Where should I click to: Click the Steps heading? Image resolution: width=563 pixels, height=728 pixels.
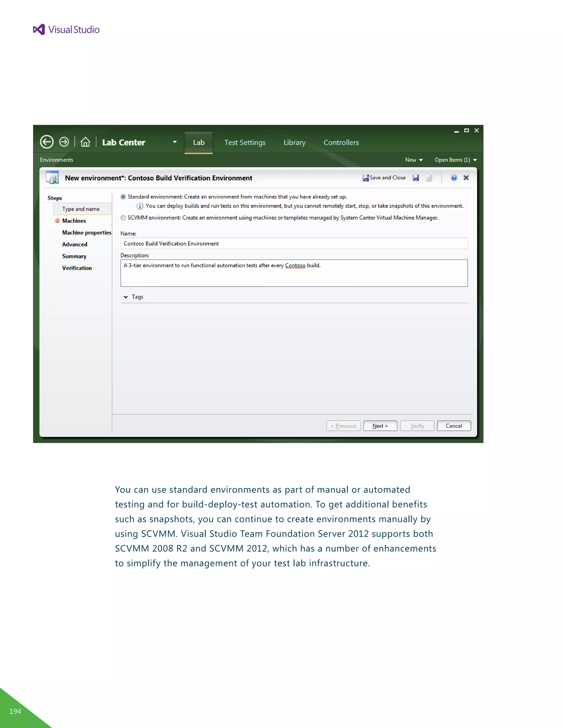55,198
